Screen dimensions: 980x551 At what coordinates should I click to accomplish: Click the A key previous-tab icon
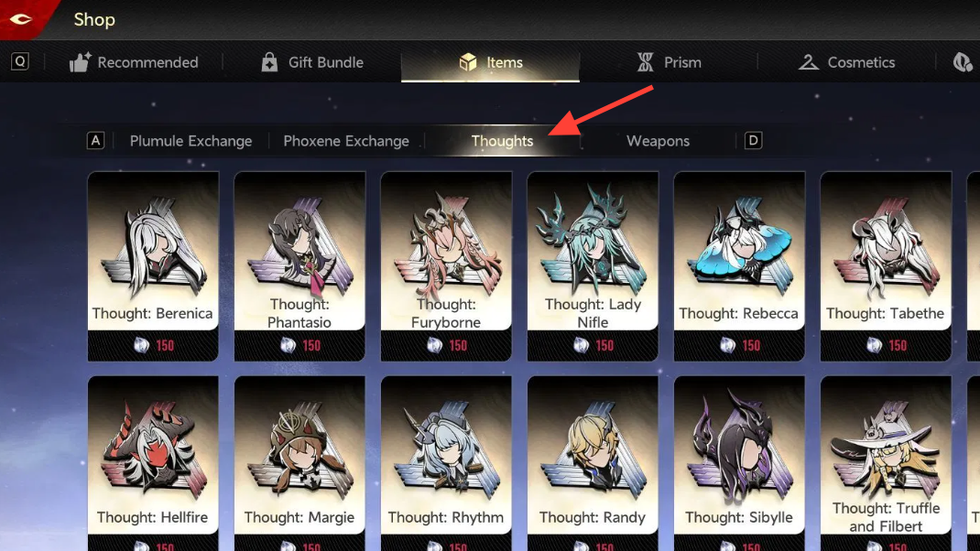pos(95,141)
